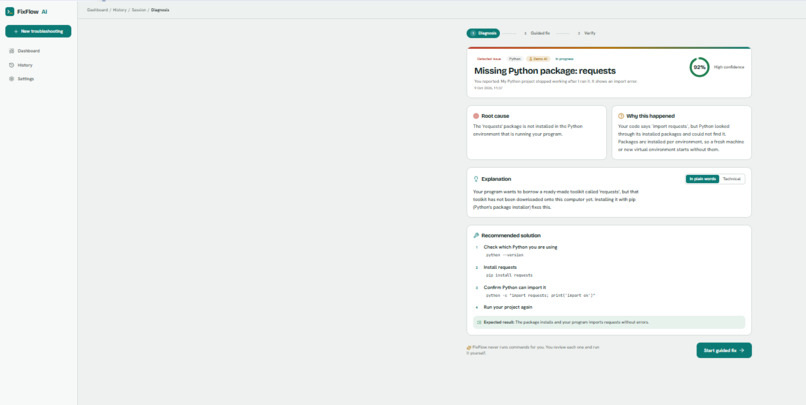Image resolution: width=806 pixels, height=405 pixels.
Task: Select the Guided fix step
Action: point(537,33)
